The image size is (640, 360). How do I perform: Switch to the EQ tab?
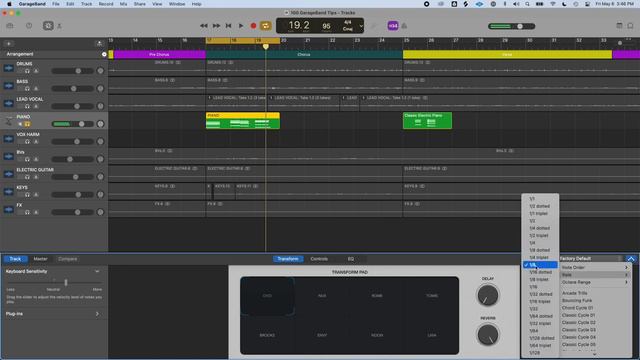click(351, 259)
